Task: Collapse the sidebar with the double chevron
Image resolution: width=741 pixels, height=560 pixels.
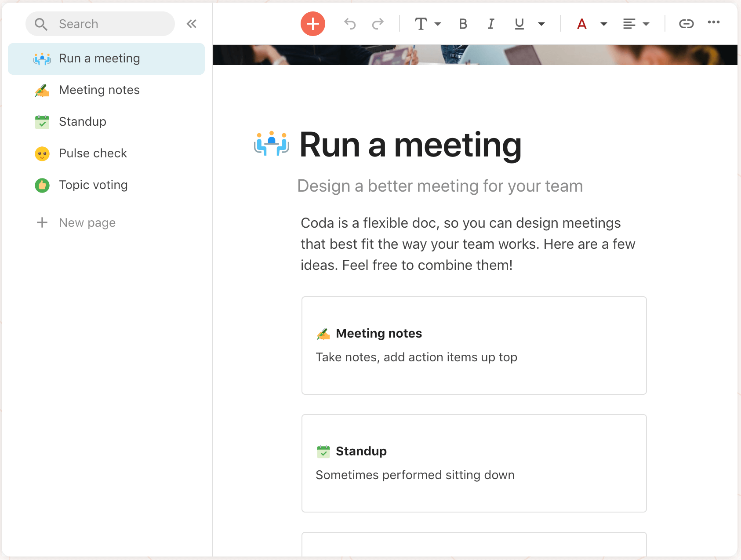Action: [x=192, y=24]
